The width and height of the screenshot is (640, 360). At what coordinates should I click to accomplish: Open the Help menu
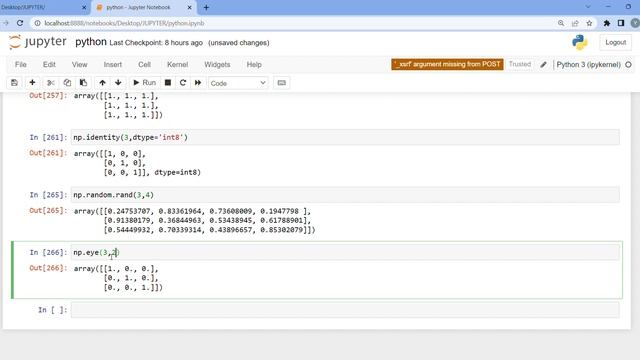click(254, 64)
